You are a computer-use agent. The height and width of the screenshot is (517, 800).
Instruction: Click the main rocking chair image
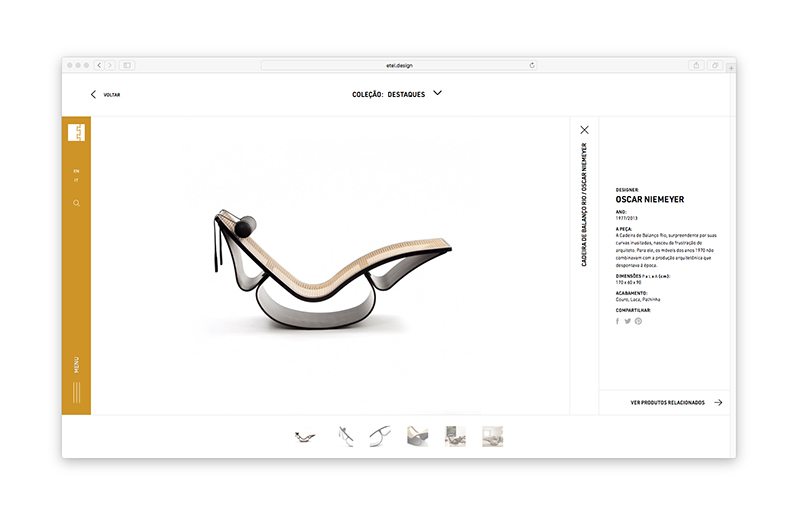coord(333,269)
